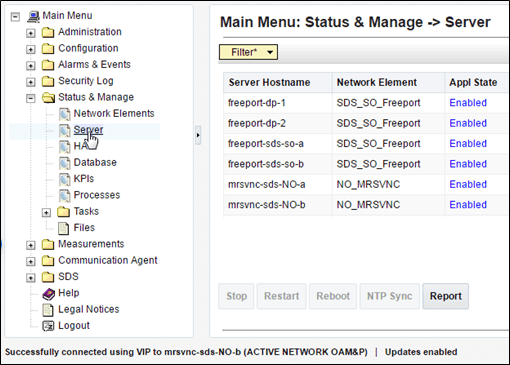Expand the Tasks node
The width and height of the screenshot is (510, 365).
pos(46,213)
